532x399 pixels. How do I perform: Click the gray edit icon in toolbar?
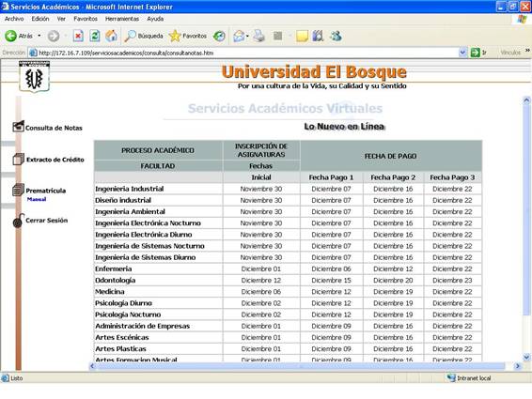[x=278, y=36]
